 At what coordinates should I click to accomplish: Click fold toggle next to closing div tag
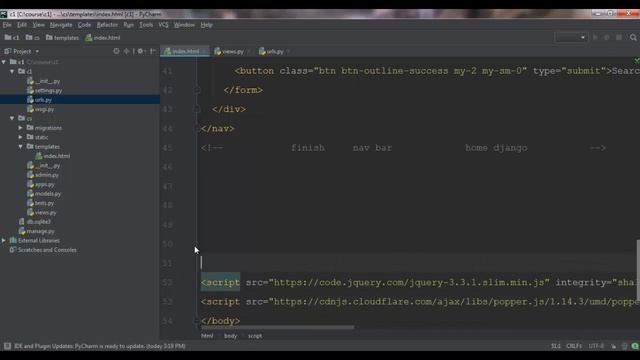196,109
